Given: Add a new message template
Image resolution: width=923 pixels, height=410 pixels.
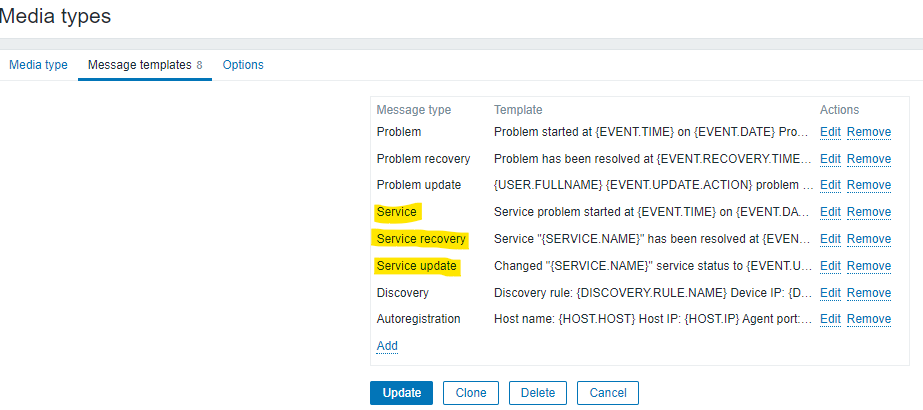Looking at the screenshot, I should click(387, 346).
